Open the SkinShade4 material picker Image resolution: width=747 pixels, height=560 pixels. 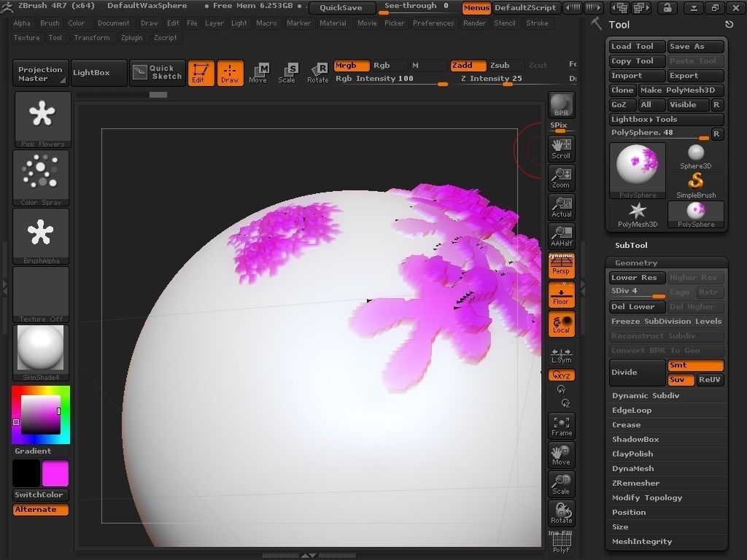(41, 353)
